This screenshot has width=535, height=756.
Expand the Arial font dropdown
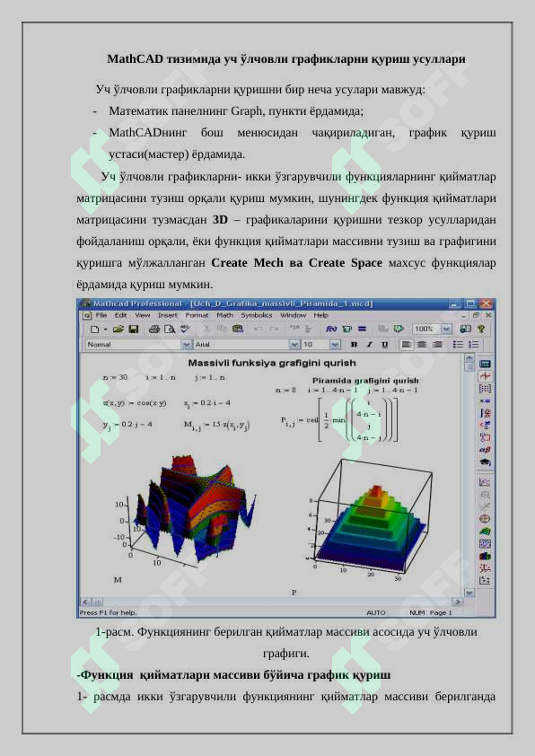pyautogui.click(x=294, y=344)
